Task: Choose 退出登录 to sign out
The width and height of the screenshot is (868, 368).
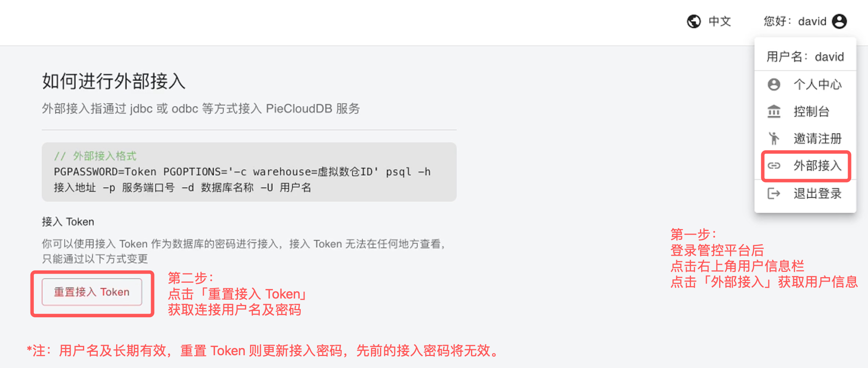Action: (805, 193)
